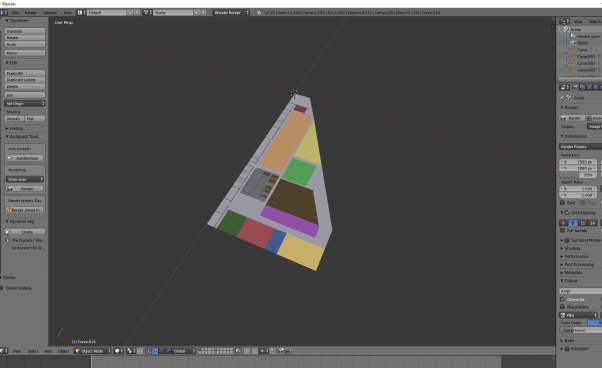
Task: Select anti-aliasing samples 5
Action: (563, 223)
